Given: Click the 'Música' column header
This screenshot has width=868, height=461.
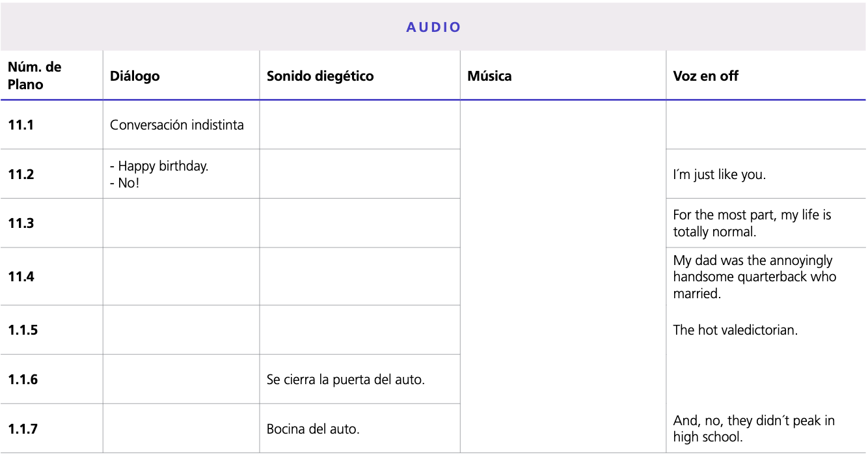Looking at the screenshot, I should 489,76.
